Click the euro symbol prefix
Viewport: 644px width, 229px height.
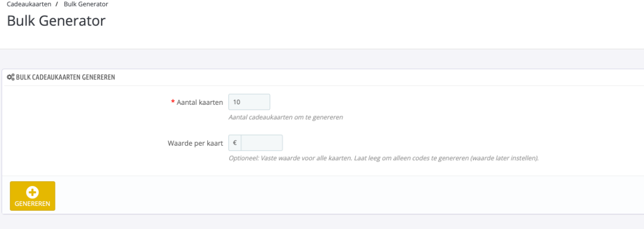point(235,143)
